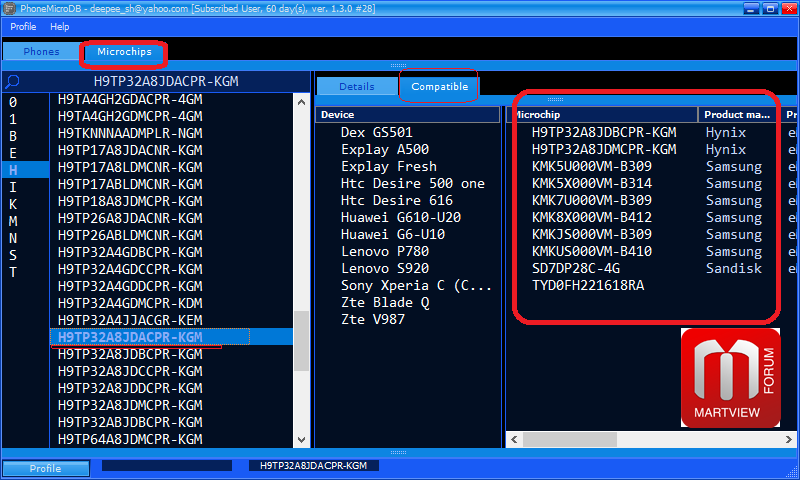Image resolution: width=800 pixels, height=480 pixels.
Task: Select device Dex GS501
Action: tap(377, 132)
